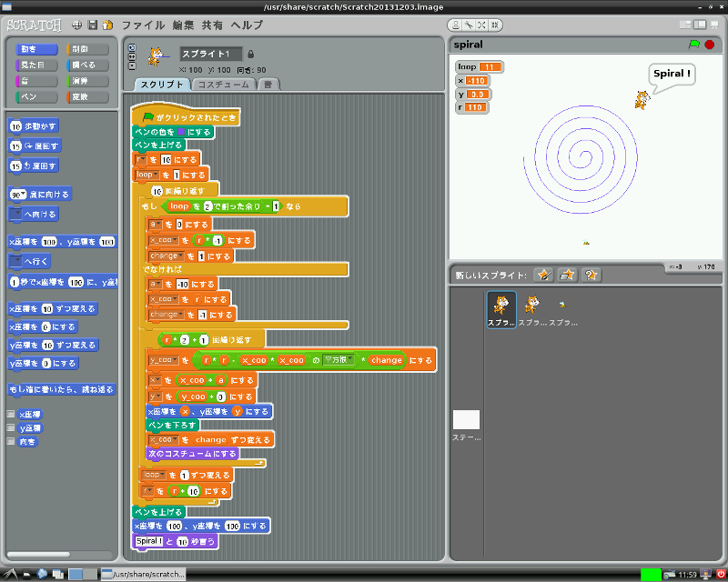Image resolution: width=728 pixels, height=582 pixels.
Task: Start the script with the green flag
Action: pos(694,45)
